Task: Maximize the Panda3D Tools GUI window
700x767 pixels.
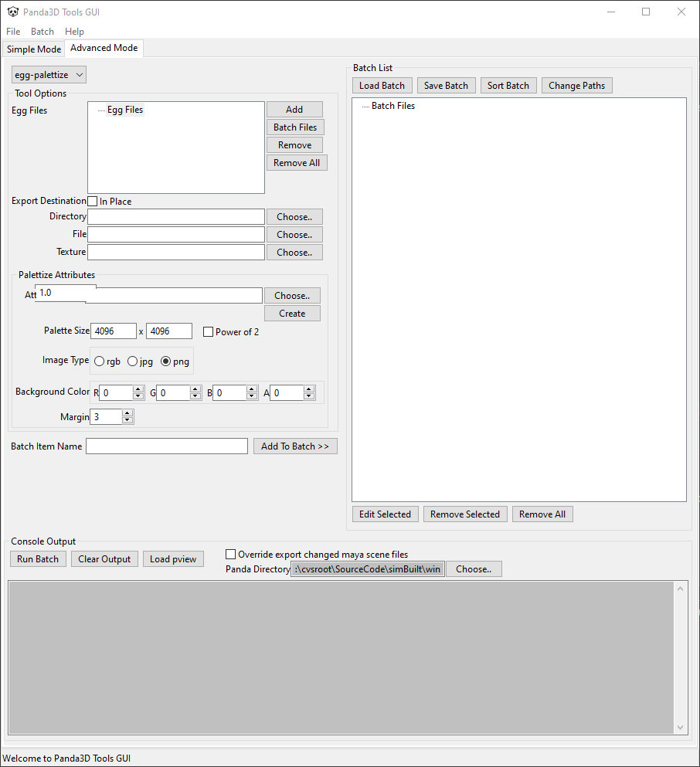Action: pos(646,12)
